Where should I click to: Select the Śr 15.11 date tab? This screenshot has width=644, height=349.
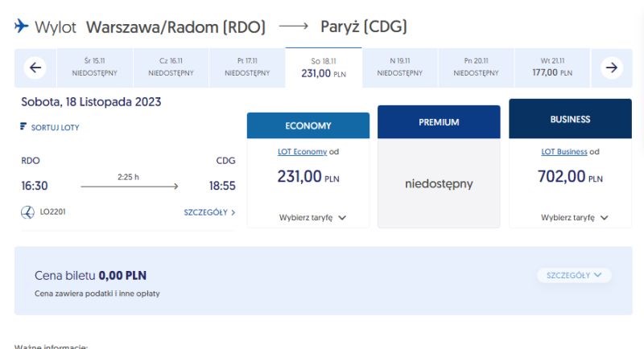tap(94, 68)
